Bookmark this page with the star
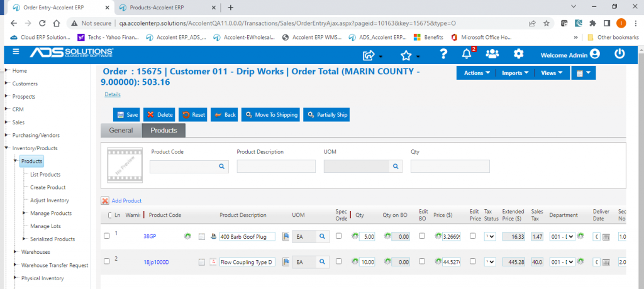The image size is (644, 289). pyautogui.click(x=547, y=23)
